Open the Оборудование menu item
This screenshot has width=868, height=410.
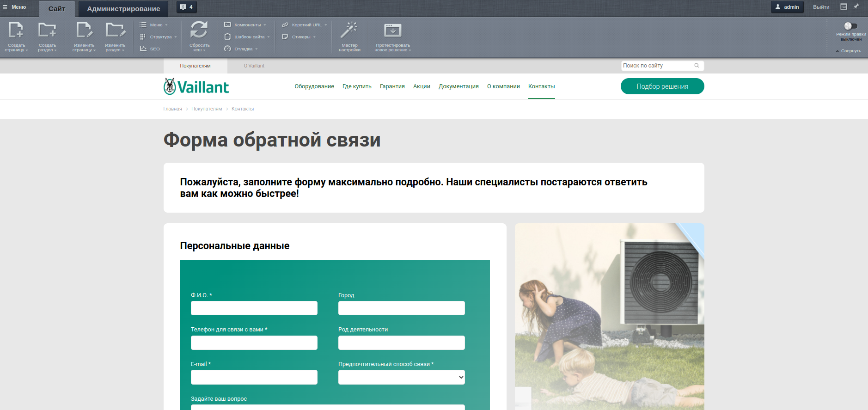(314, 86)
